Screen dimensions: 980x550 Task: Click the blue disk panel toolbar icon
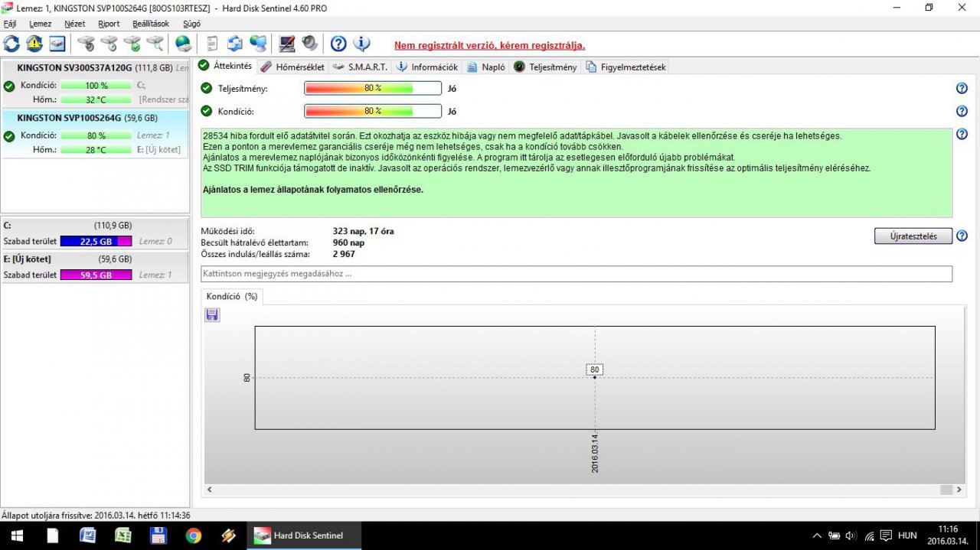tap(57, 44)
